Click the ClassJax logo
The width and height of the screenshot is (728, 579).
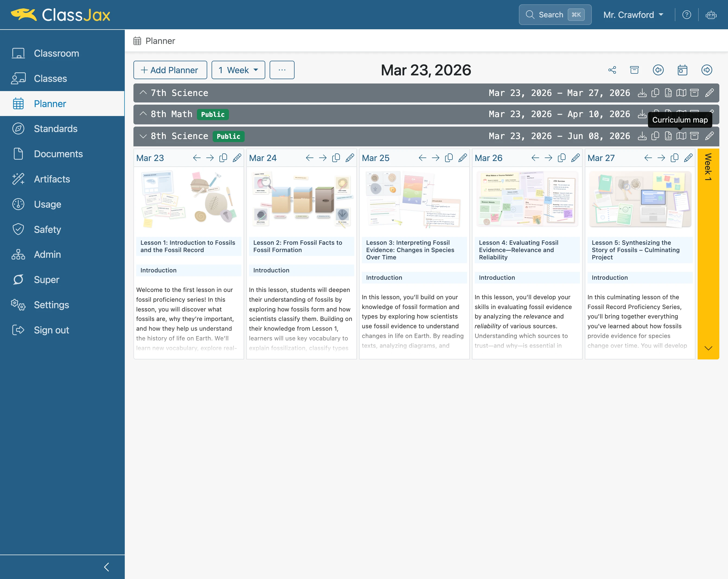(61, 15)
